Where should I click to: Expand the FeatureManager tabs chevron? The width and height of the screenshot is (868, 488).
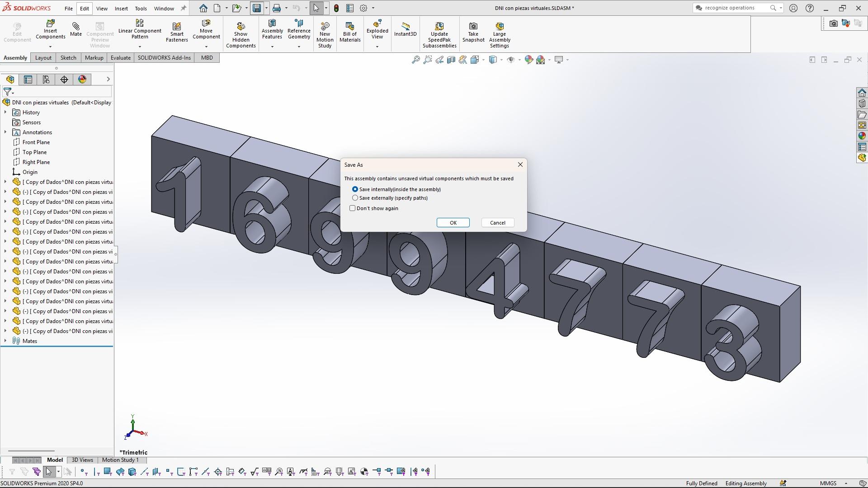pyautogui.click(x=108, y=80)
